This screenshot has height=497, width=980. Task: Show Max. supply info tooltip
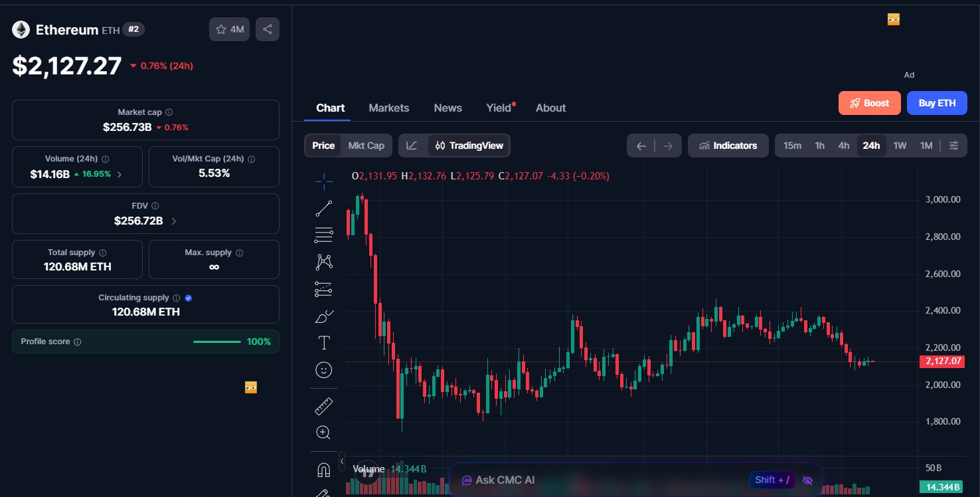tap(240, 252)
